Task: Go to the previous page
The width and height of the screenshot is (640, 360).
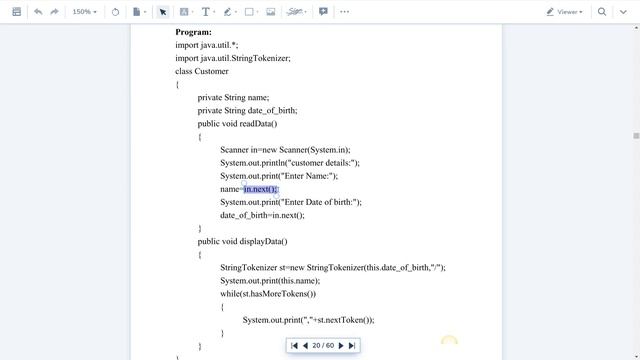Action: pos(305,346)
